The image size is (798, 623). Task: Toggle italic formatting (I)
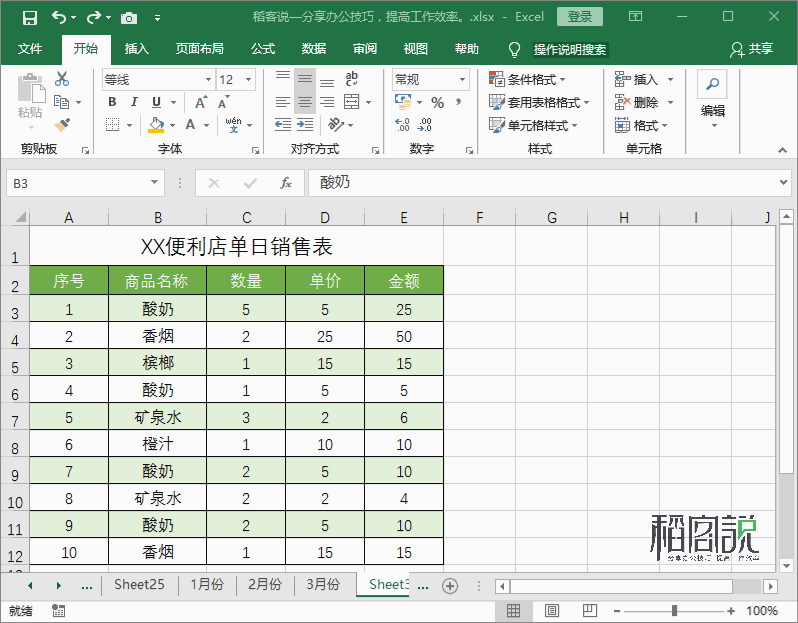pyautogui.click(x=134, y=102)
